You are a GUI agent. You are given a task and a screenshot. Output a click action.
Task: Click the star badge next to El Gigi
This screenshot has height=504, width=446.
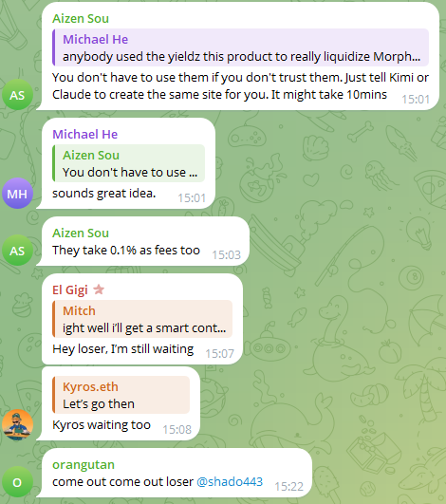click(x=99, y=289)
